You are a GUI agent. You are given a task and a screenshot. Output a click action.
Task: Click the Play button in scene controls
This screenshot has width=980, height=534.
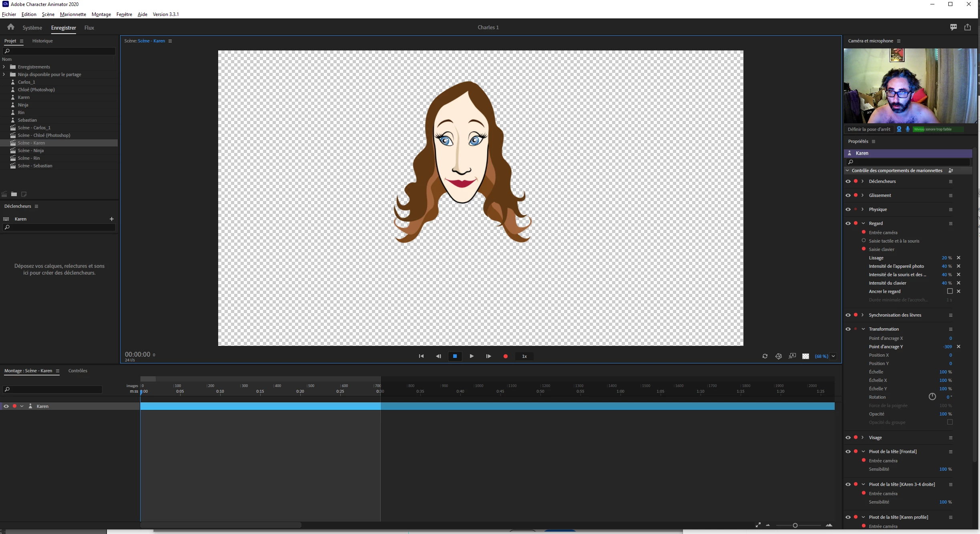pos(472,356)
